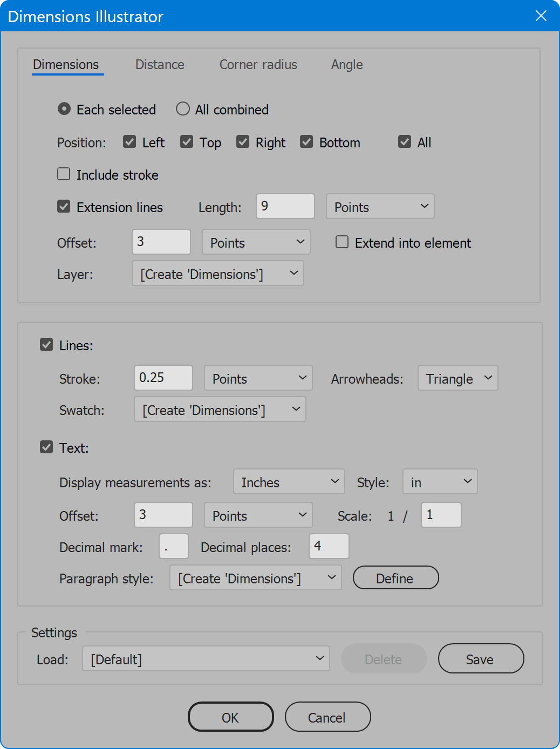Toggle off the Text option
Screen dimensions: 560x749
click(46, 447)
